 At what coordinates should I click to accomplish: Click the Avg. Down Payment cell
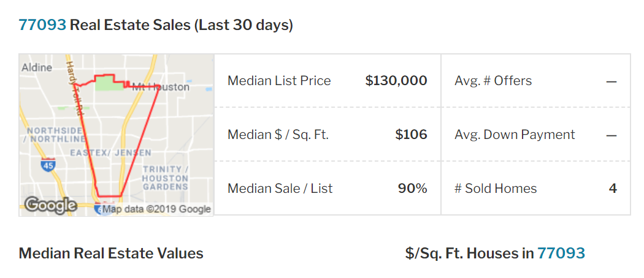[535, 134]
